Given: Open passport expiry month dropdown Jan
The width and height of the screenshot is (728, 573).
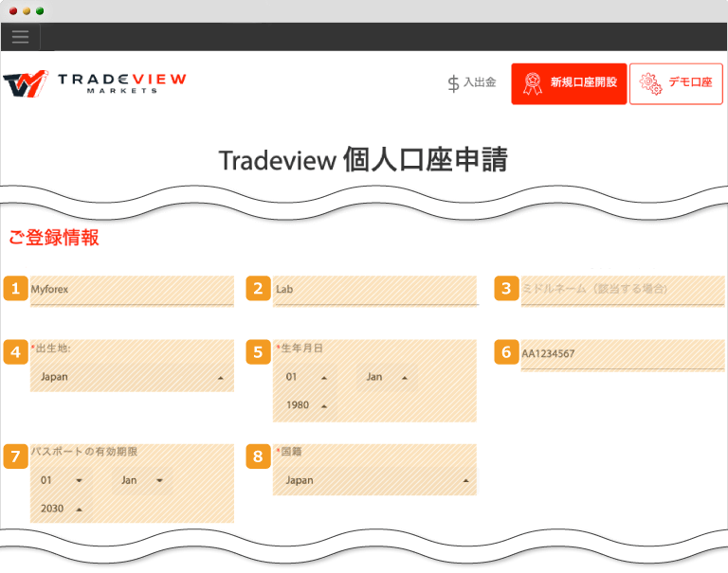Looking at the screenshot, I should coord(142,480).
